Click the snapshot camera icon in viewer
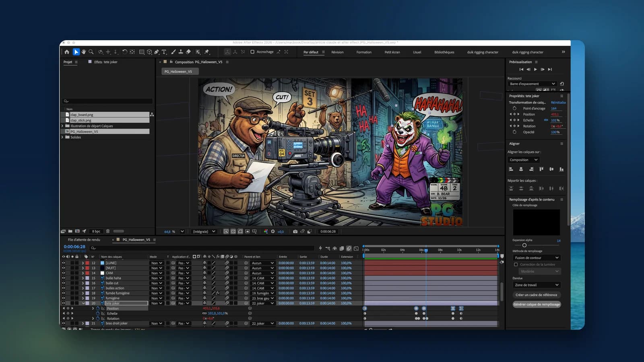 tap(295, 232)
